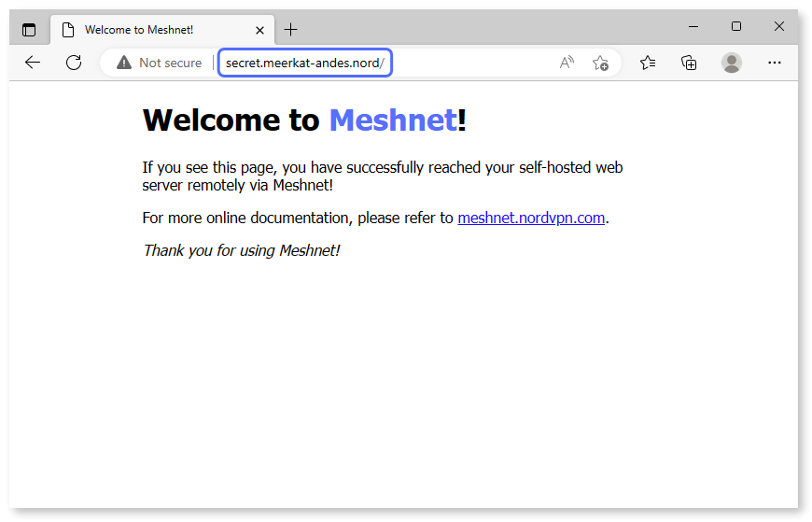
Task: Follow the meshnet.nordvpn.com link
Action: 531,218
